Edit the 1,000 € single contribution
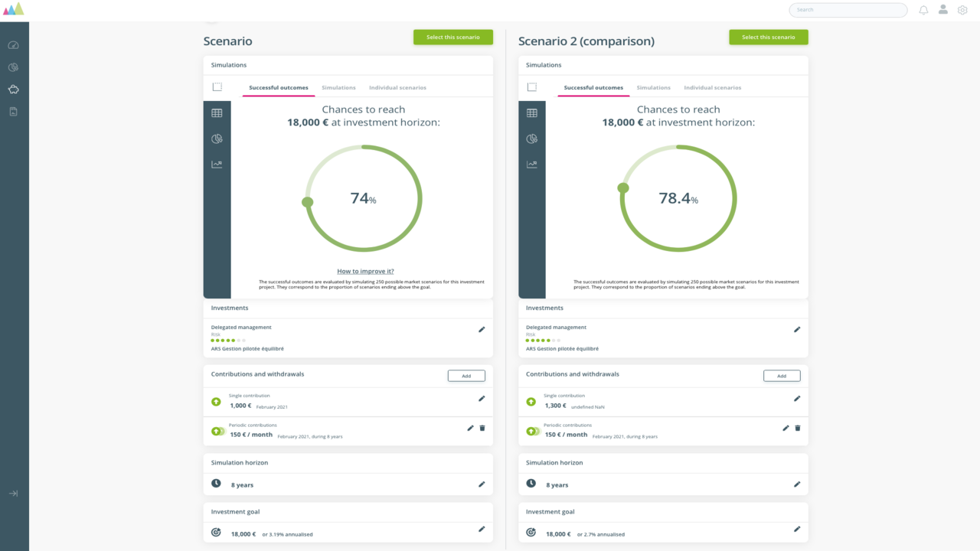 (482, 398)
